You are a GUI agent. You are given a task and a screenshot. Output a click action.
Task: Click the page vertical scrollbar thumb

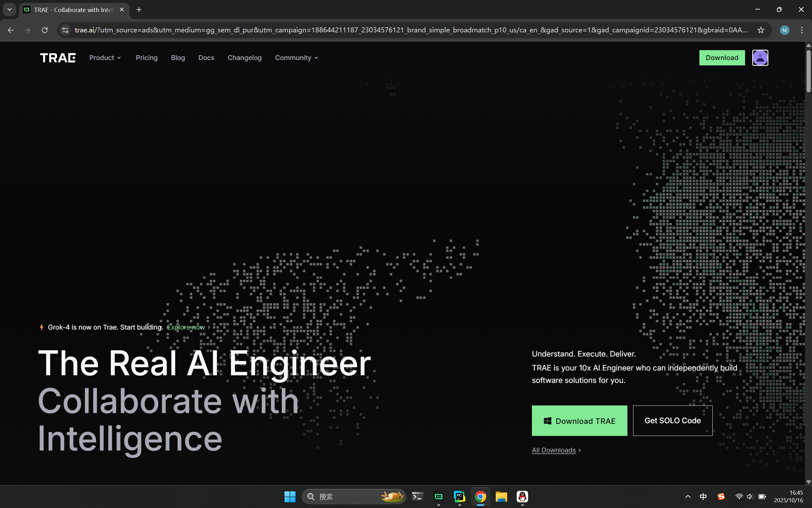(x=808, y=71)
